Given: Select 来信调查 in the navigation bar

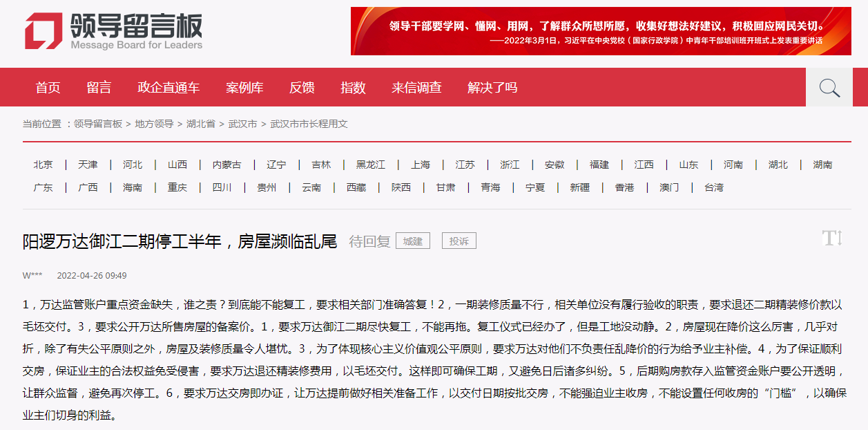Looking at the screenshot, I should tap(416, 88).
